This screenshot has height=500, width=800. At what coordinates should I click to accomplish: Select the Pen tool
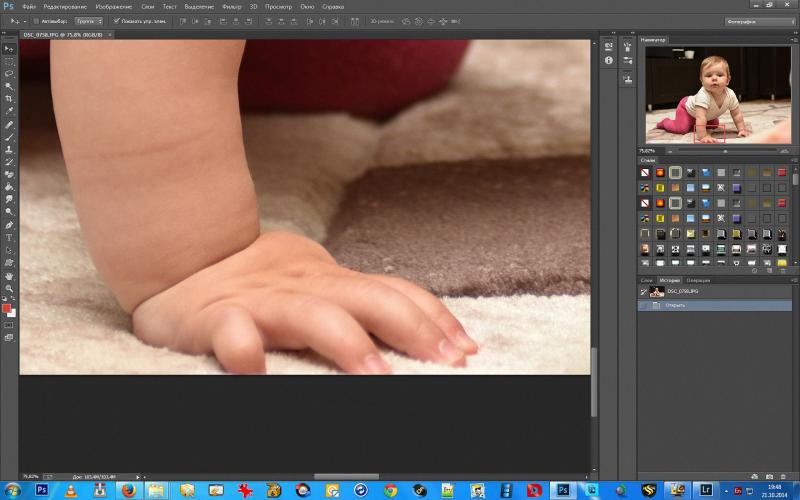coord(9,225)
